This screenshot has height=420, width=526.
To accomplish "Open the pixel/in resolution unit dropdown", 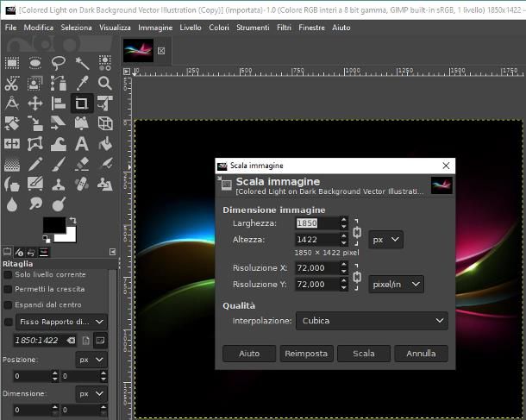I will click(x=396, y=285).
